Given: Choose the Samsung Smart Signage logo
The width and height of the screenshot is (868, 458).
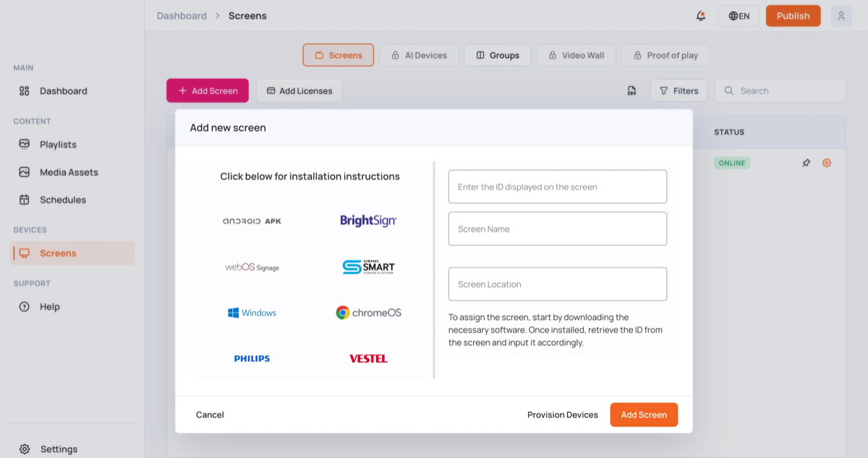Looking at the screenshot, I should (368, 267).
